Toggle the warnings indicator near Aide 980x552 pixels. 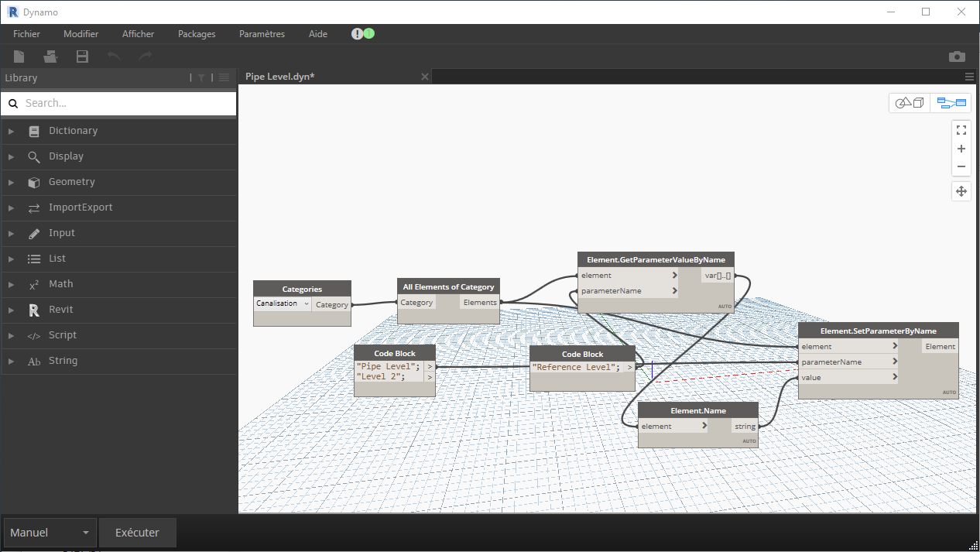coord(357,33)
